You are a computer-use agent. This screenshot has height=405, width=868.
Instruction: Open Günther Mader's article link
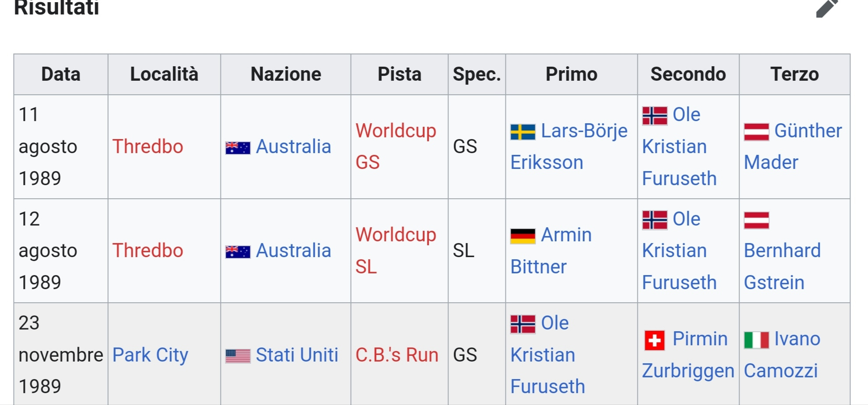(793, 147)
